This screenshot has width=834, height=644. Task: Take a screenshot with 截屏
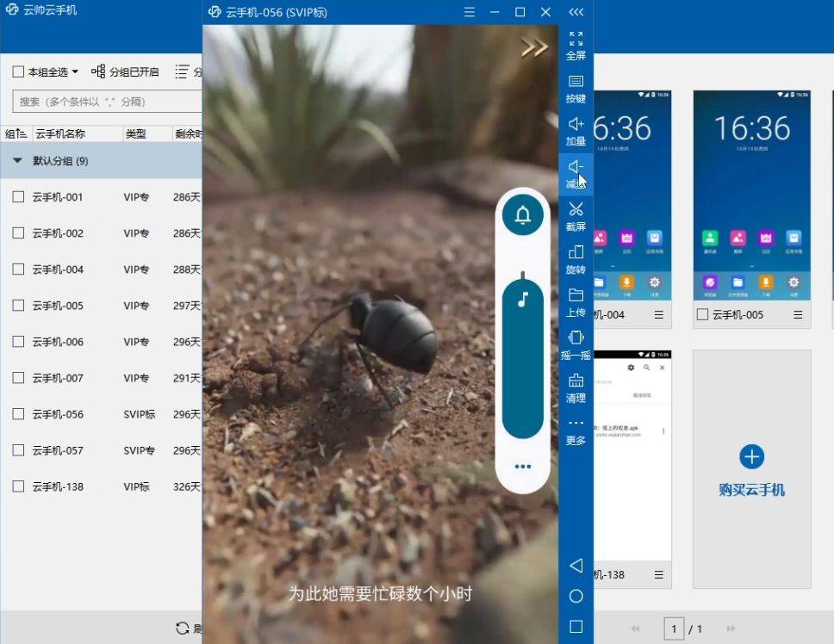(576, 217)
